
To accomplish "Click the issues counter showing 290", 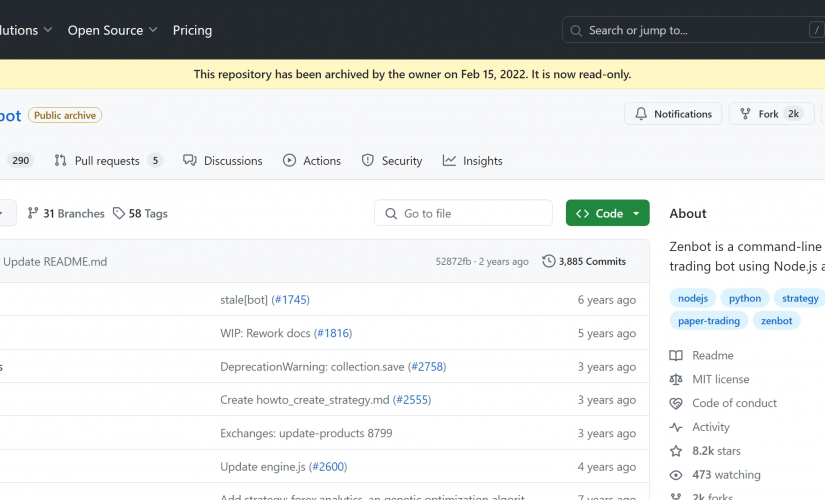I will (x=21, y=161).
